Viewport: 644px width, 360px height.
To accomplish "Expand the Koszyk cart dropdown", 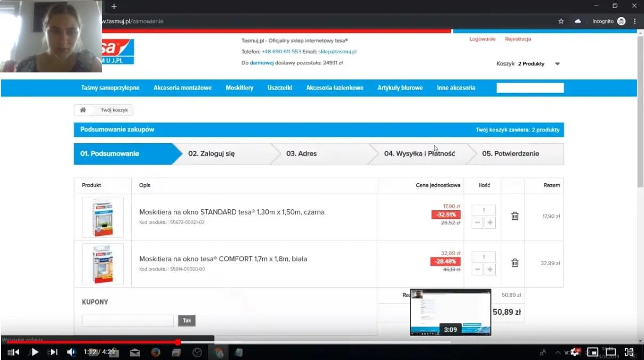I will tap(557, 64).
